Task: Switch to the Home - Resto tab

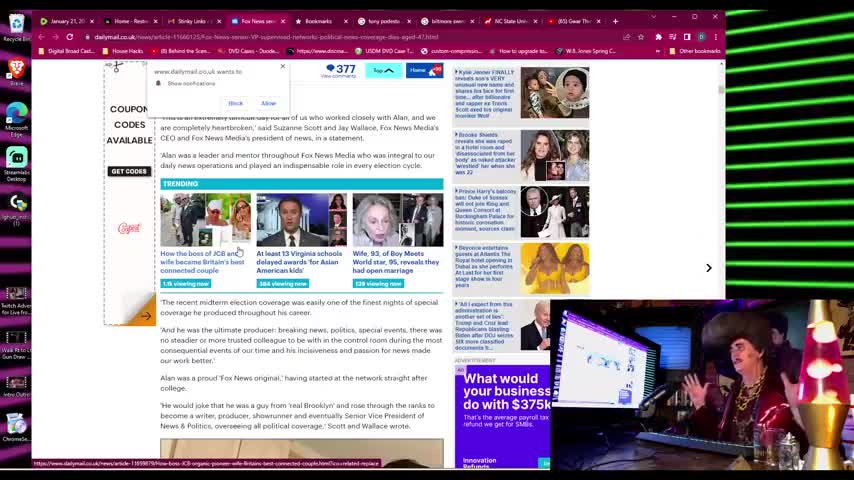Action: point(131,21)
